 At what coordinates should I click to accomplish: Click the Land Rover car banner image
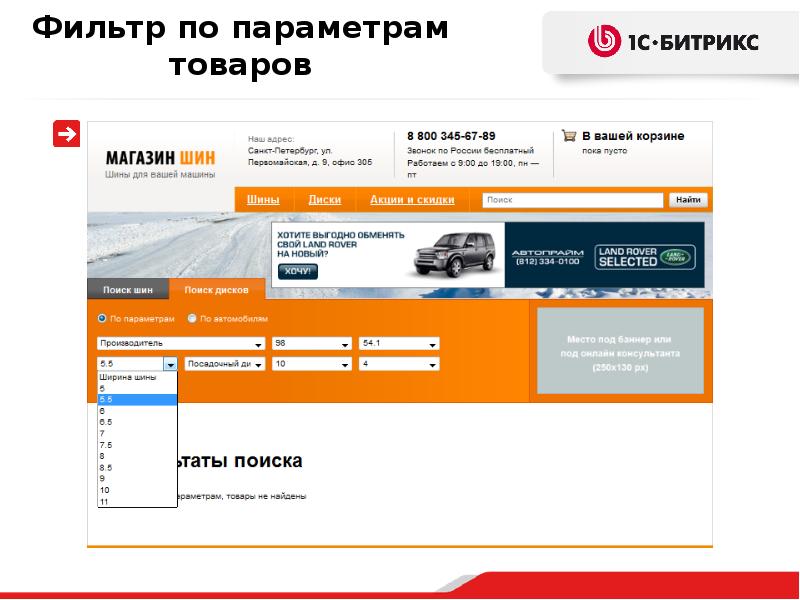click(454, 254)
